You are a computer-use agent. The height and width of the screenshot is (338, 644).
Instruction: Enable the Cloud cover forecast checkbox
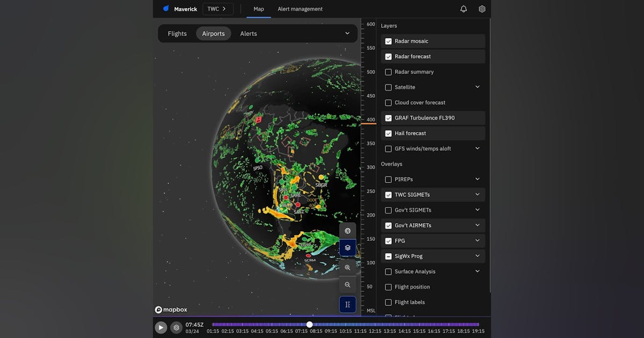click(389, 102)
